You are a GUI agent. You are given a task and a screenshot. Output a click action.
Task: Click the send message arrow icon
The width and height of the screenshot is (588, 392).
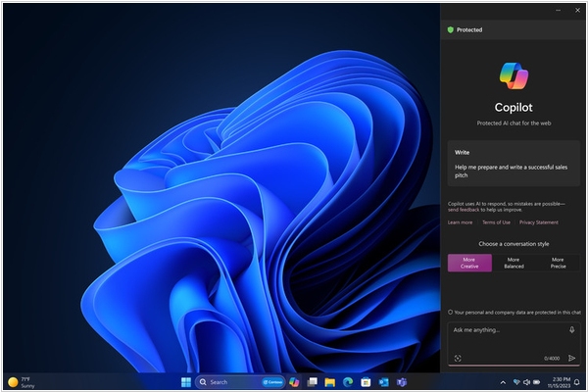[x=571, y=358]
